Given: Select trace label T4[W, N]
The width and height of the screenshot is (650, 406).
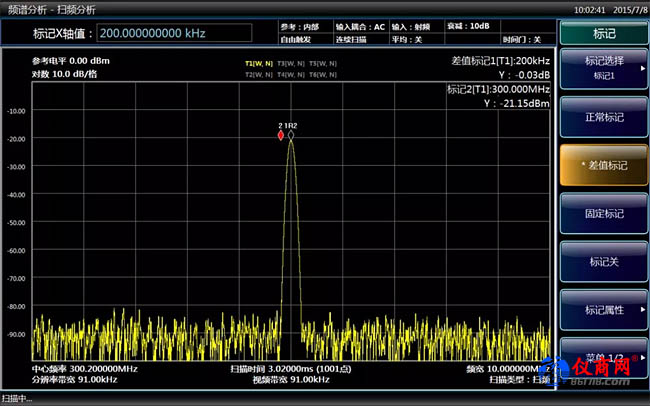Looking at the screenshot, I should 291,75.
